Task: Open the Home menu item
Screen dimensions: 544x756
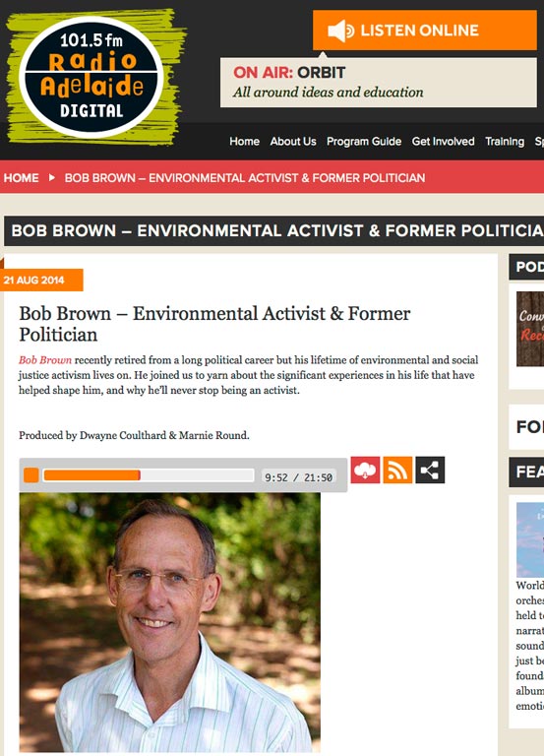Action: point(244,142)
